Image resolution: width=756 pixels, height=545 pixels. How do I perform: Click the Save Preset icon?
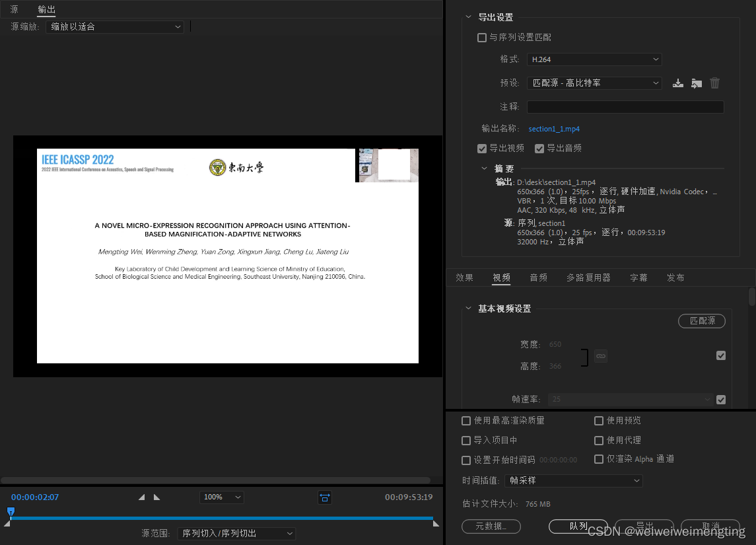click(x=678, y=83)
